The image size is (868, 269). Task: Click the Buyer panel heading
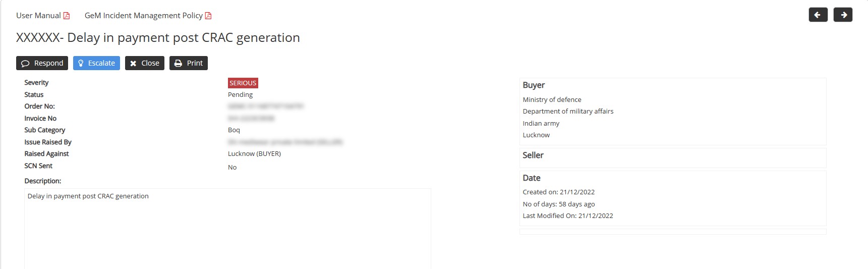coord(534,85)
